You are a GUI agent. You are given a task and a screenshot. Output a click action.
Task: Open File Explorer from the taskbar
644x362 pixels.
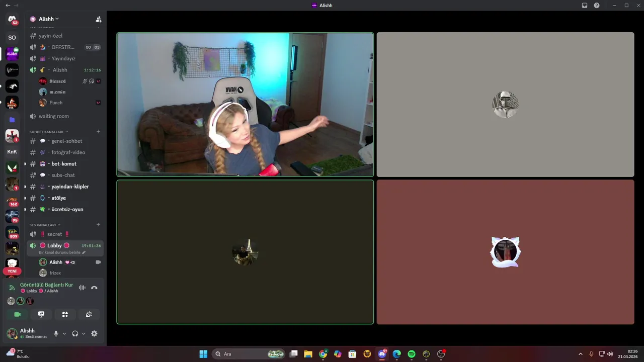[x=308, y=354]
